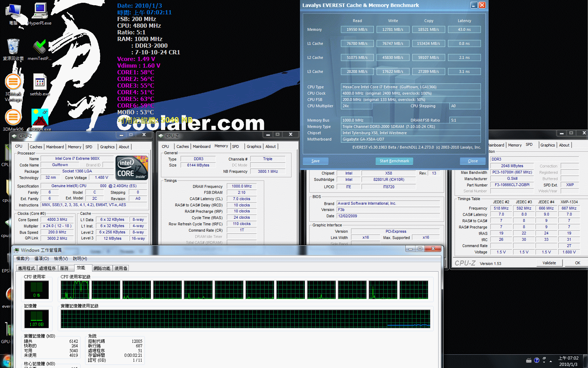588x368 pixels.
Task: Click the Core Voltage 1.488 V field
Action: point(101,178)
